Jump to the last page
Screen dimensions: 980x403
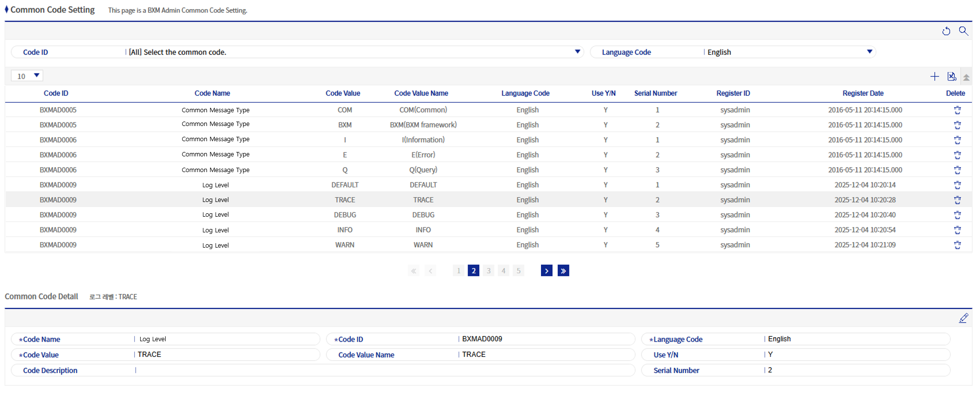[x=563, y=271]
